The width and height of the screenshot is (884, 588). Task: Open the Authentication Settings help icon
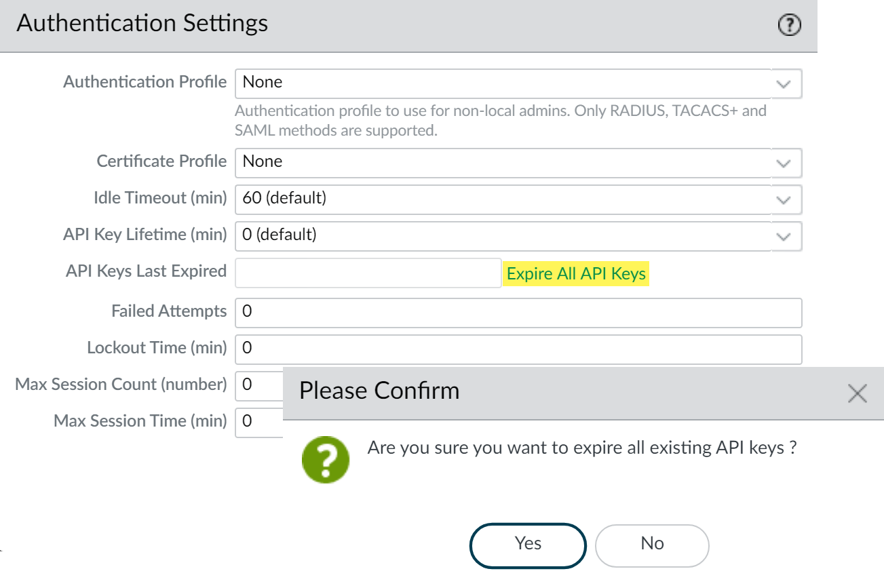pyautogui.click(x=789, y=26)
